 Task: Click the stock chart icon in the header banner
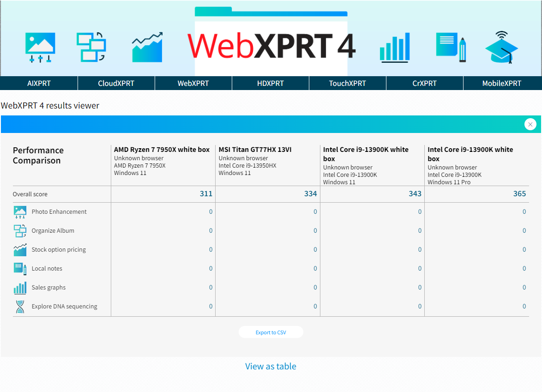[x=147, y=47]
